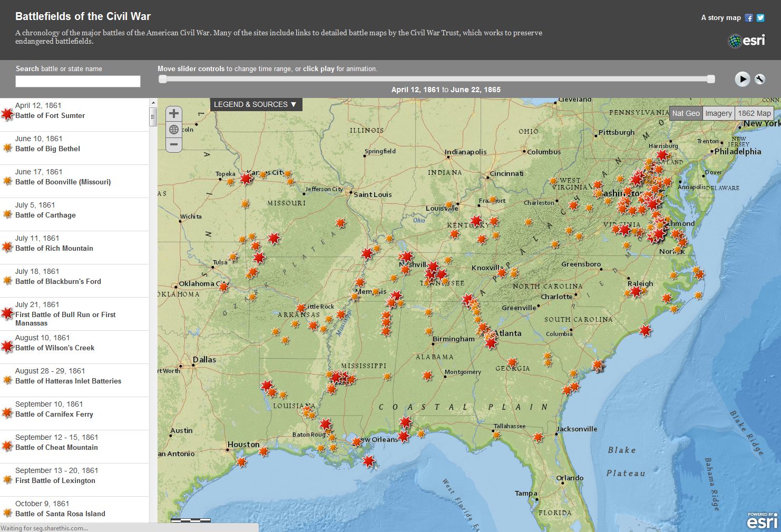Click the map zoom in plus button

[174, 114]
